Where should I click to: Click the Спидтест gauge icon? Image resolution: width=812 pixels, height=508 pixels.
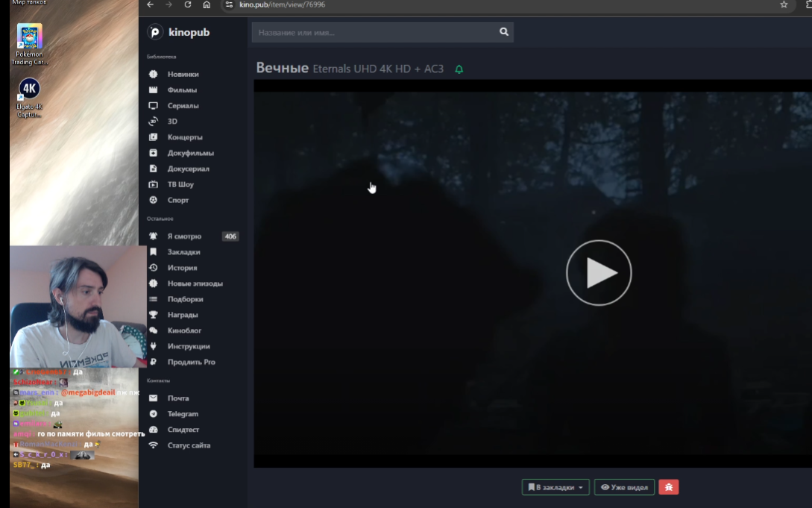(x=154, y=429)
